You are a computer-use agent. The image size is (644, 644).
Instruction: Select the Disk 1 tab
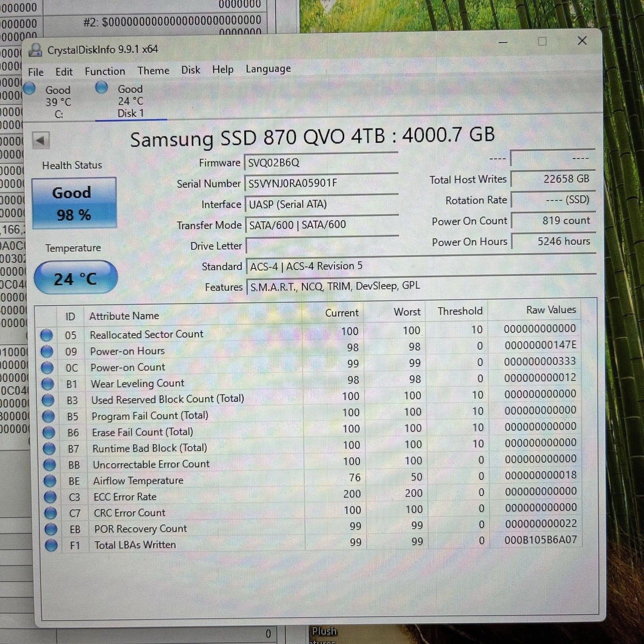[x=130, y=101]
